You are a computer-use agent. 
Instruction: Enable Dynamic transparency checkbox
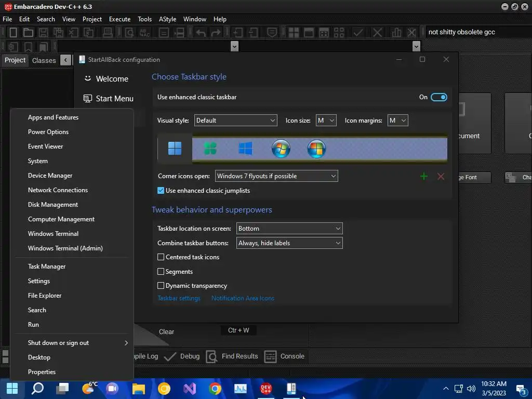coord(161,286)
